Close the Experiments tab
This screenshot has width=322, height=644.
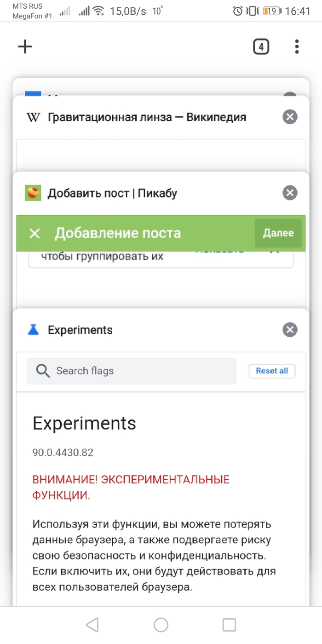(x=289, y=330)
